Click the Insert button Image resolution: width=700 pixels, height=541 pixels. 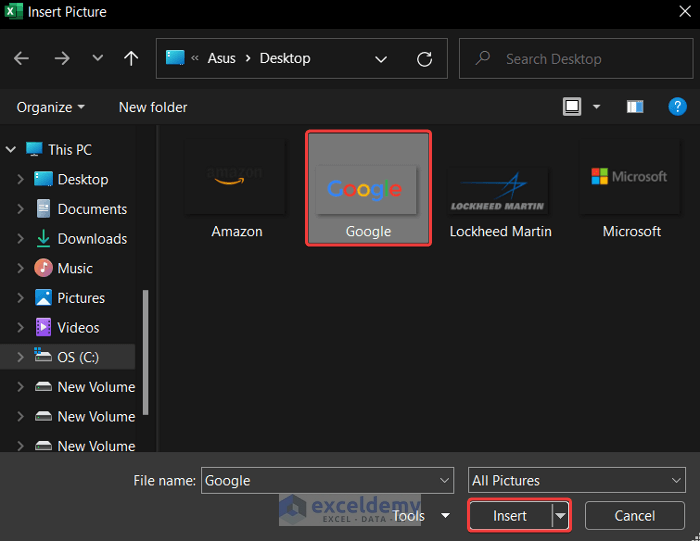[x=510, y=516]
